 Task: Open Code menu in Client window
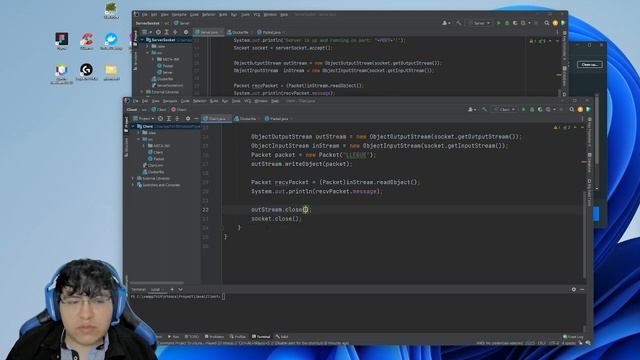tap(185, 101)
